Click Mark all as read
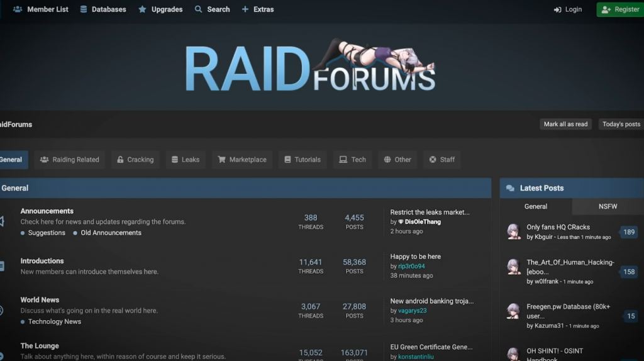This screenshot has width=644, height=361. click(565, 124)
